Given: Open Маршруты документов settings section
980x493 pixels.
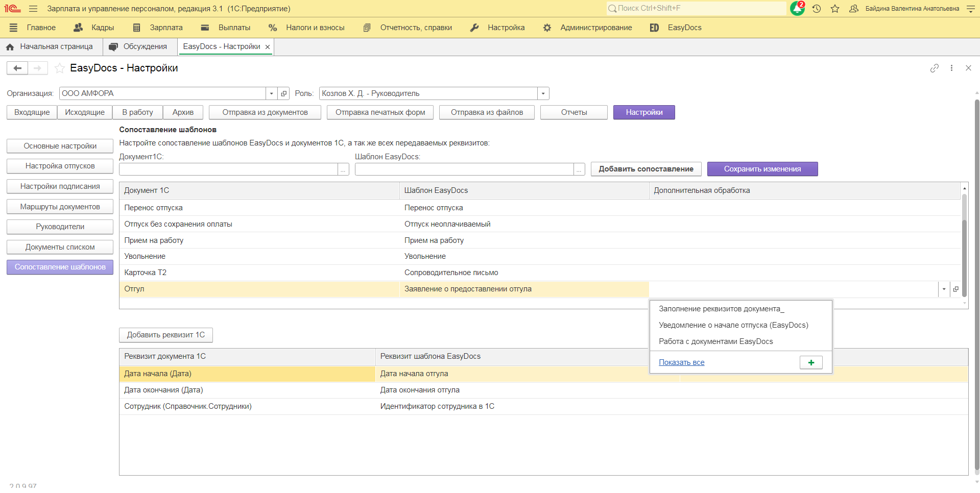Looking at the screenshot, I should [60, 207].
